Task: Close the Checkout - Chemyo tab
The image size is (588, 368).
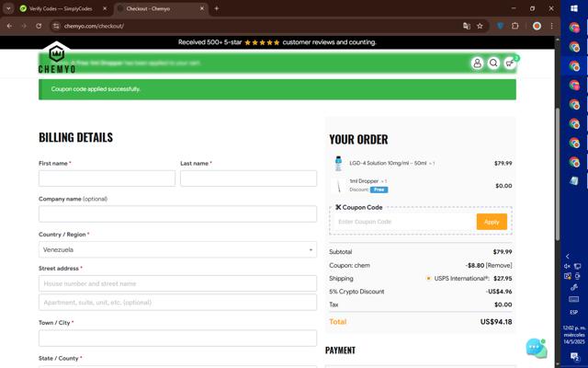Action: coord(202,8)
